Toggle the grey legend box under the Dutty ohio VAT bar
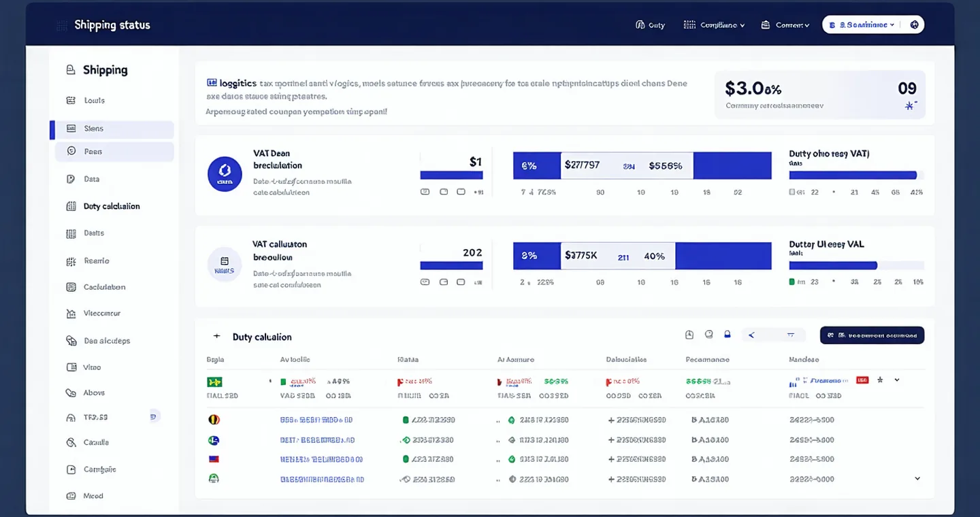This screenshot has height=517, width=980. (791, 193)
